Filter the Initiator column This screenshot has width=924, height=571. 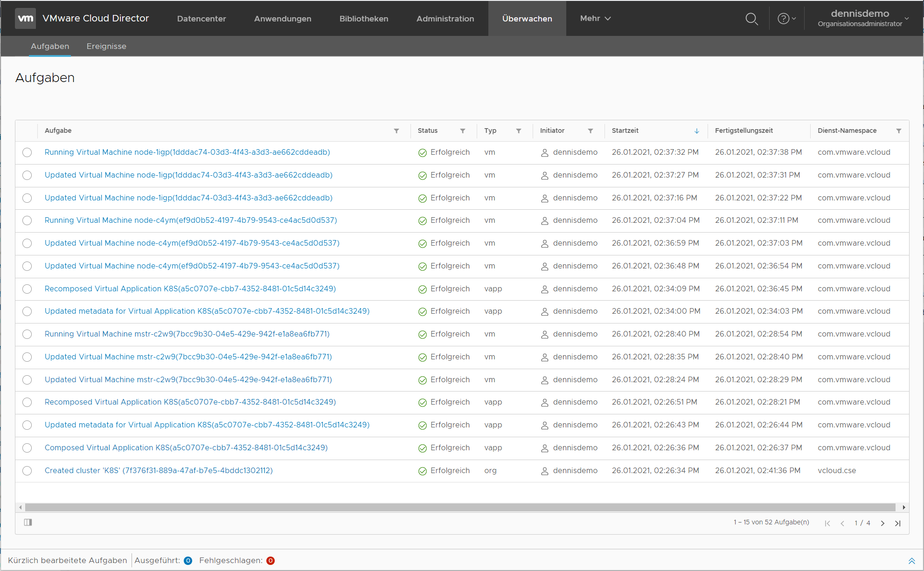591,131
